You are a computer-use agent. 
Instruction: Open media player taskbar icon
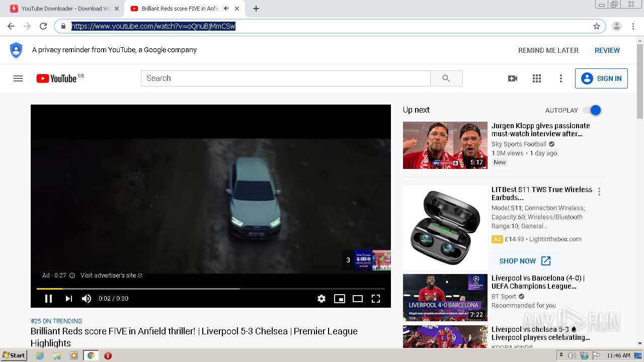74,355
